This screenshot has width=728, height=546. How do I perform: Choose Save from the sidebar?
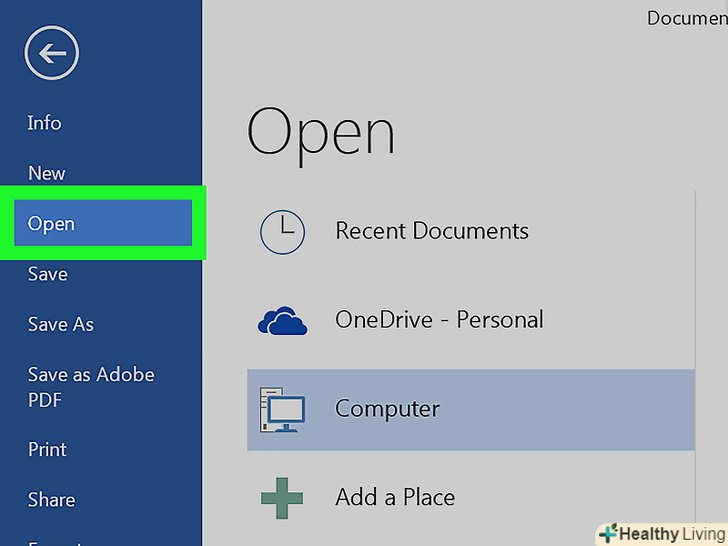[x=48, y=274]
